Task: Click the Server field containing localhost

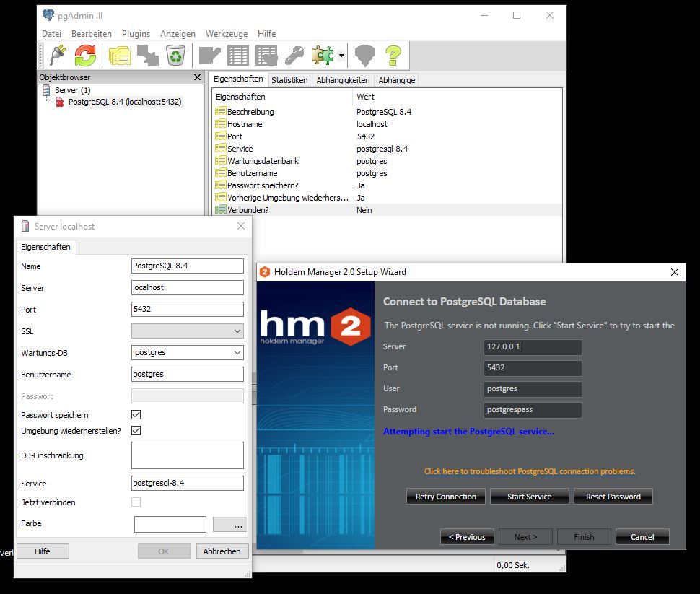Action: [188, 287]
